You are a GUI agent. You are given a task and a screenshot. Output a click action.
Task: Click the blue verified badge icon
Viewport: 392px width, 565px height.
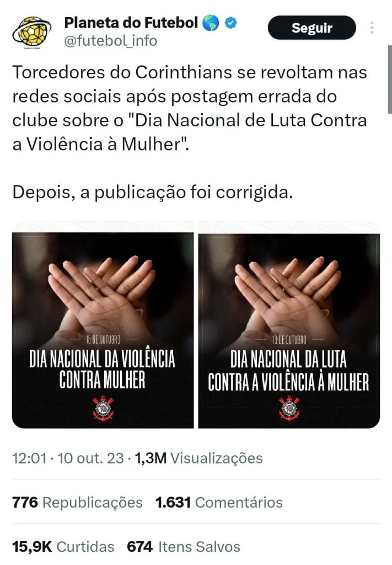(231, 23)
